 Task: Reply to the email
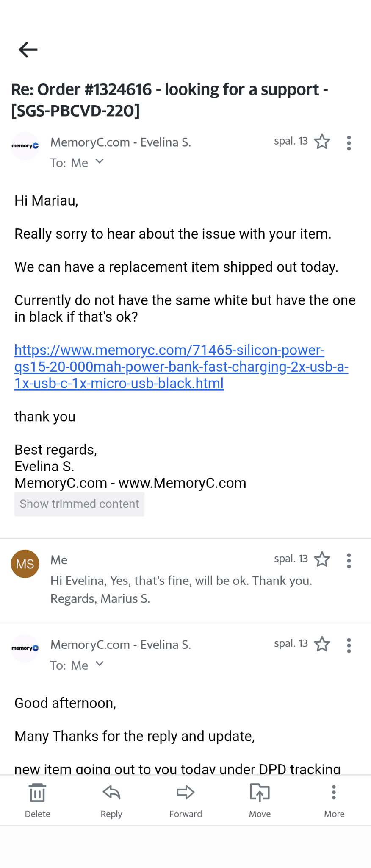pyautogui.click(x=111, y=800)
